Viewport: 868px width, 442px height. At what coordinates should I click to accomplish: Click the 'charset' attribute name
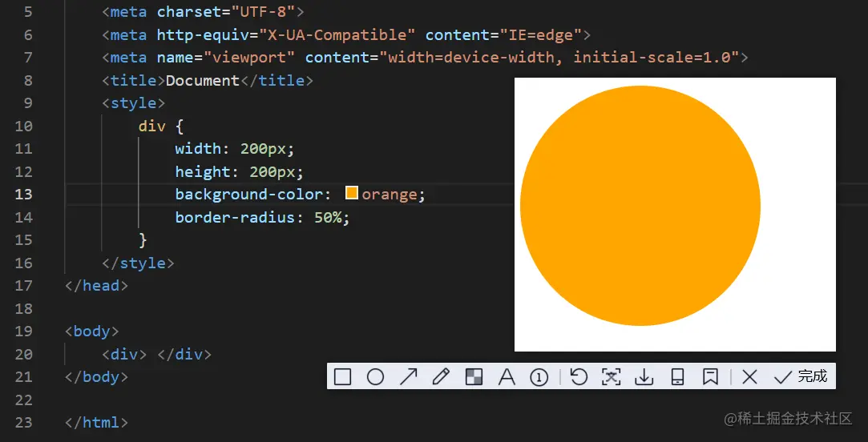[189, 11]
